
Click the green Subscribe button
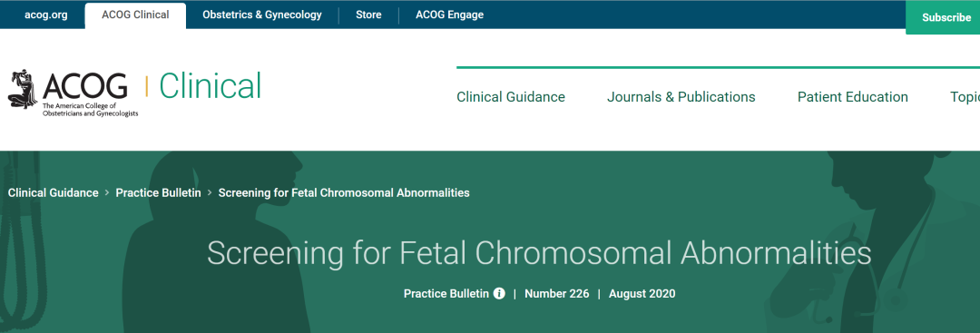[945, 17]
